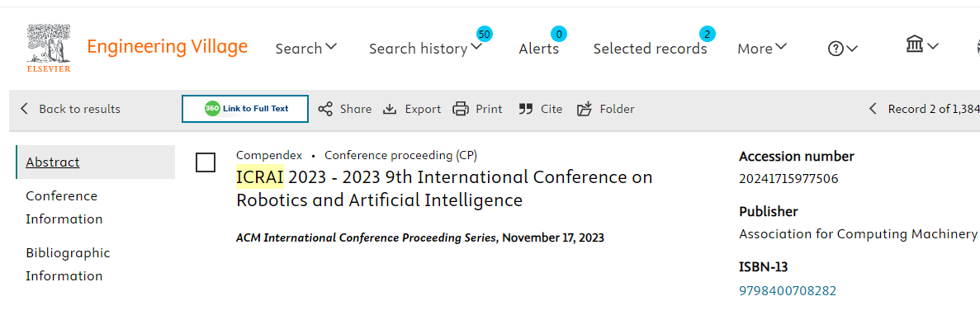Open the ISBN-13 9798400708282 link
980x315 pixels.
click(788, 290)
